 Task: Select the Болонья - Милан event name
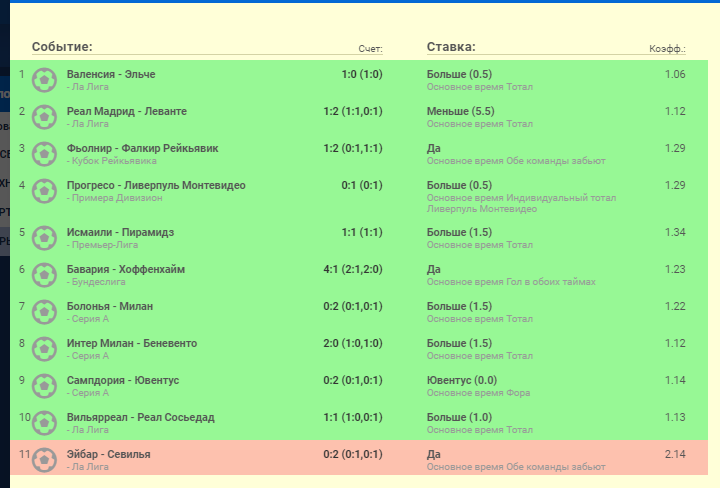(110, 306)
